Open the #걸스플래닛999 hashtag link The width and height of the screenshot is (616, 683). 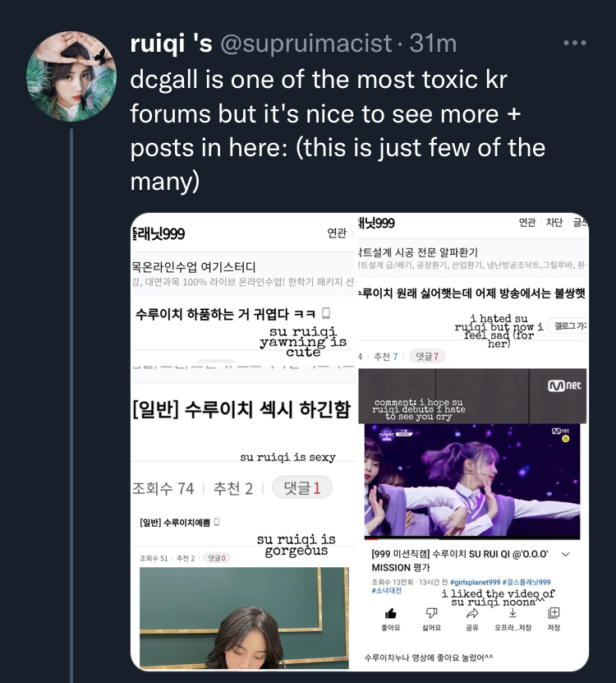tap(526, 583)
